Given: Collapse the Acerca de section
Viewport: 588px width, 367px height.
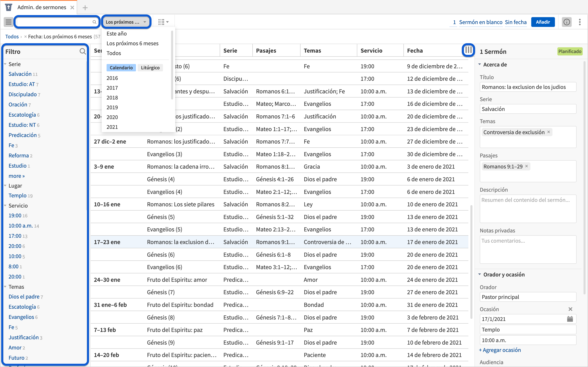Looking at the screenshot, I should click(480, 65).
